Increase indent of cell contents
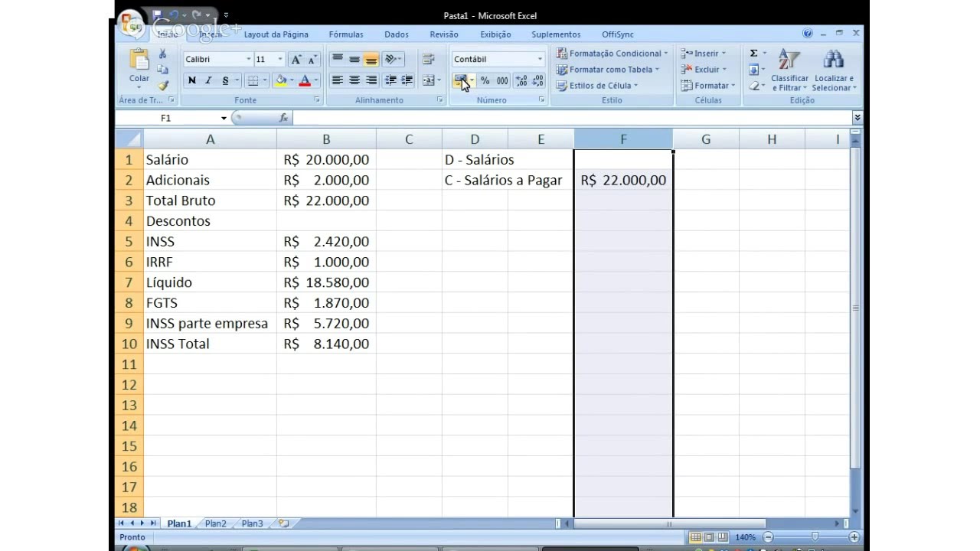Image resolution: width=980 pixels, height=551 pixels. [407, 80]
